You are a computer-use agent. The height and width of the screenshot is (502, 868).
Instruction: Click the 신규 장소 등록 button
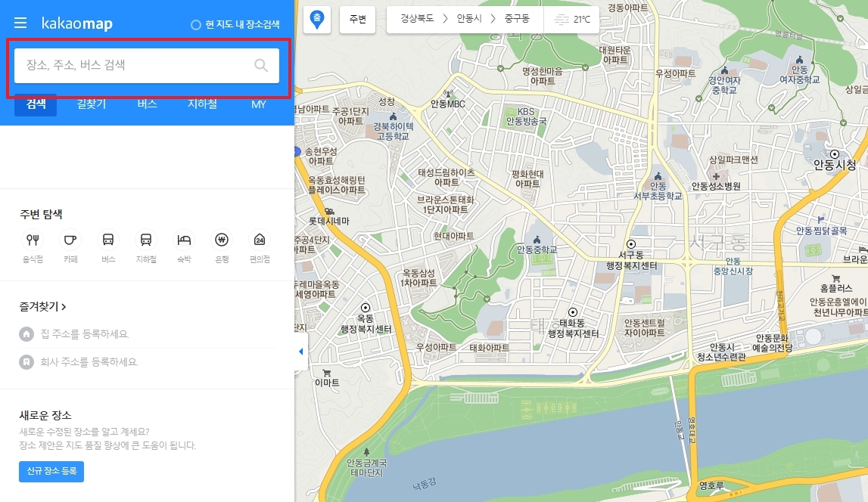[x=51, y=471]
